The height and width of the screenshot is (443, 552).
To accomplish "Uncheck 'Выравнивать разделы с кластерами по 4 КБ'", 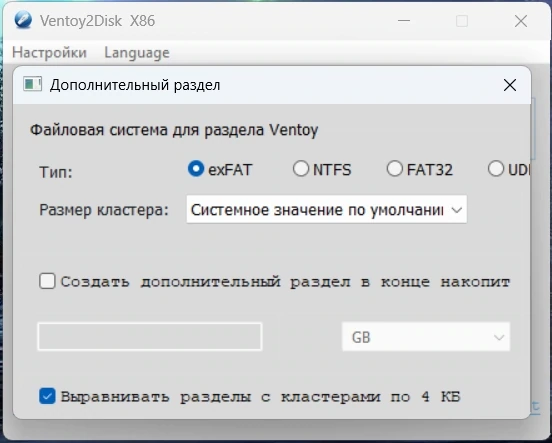I will pyautogui.click(x=47, y=397).
